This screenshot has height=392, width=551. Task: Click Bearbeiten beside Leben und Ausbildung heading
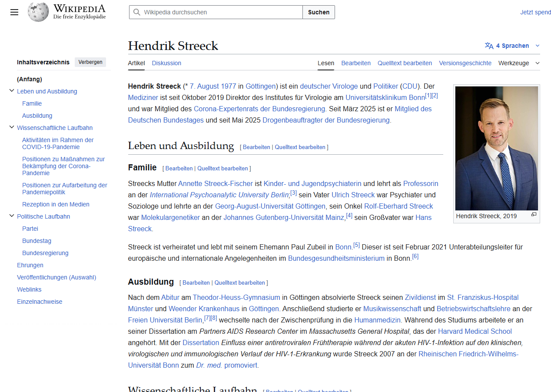coord(256,147)
